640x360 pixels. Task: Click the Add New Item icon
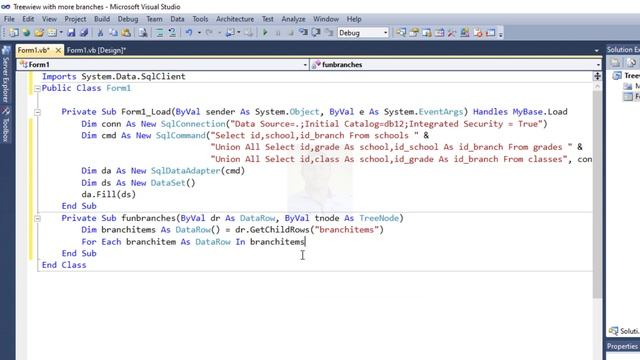(x=52, y=33)
